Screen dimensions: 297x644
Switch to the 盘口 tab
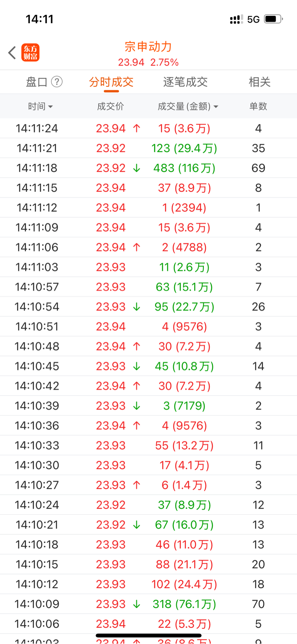(36, 82)
